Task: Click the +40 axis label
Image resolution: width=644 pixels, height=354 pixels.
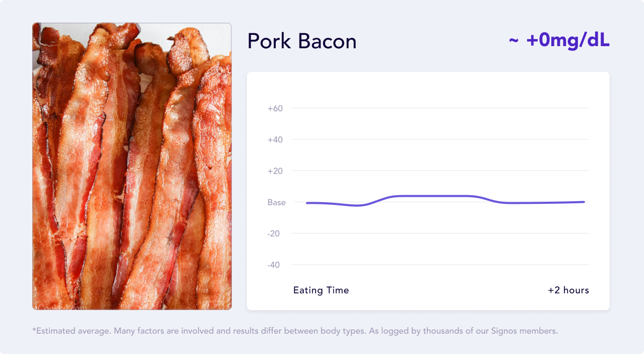Action: coord(275,139)
